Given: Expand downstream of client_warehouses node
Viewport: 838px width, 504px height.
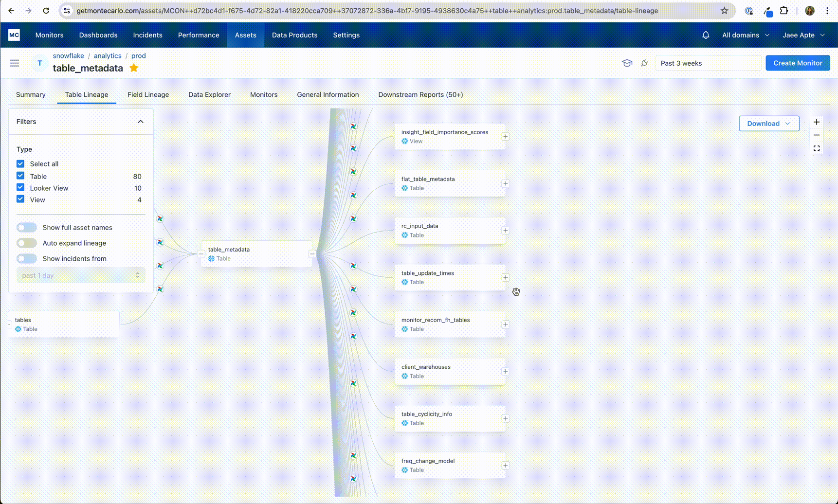Looking at the screenshot, I should tap(506, 372).
